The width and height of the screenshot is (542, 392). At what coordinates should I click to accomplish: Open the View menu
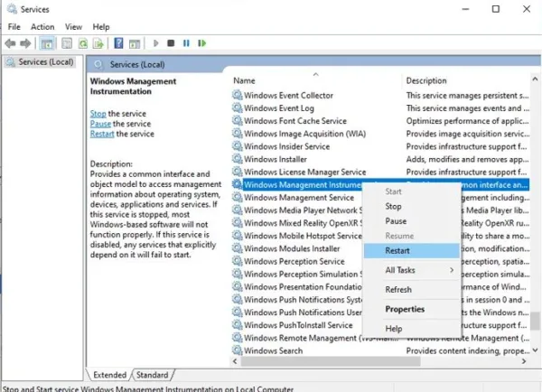coord(74,27)
